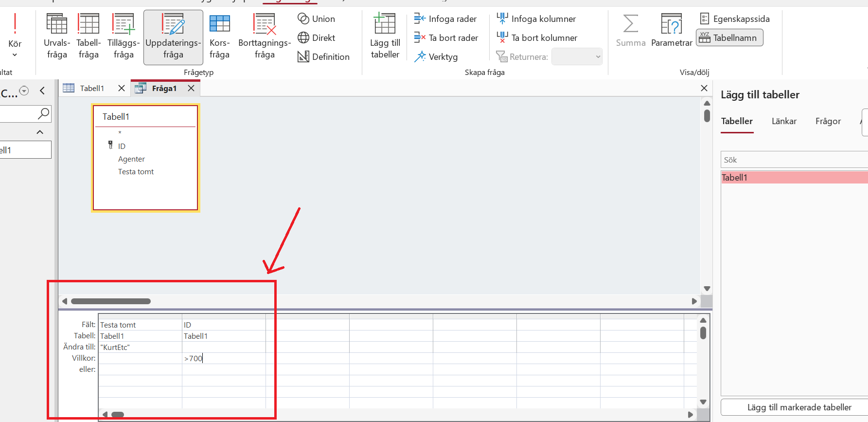Switch to the Tabell1 document tab
868x422 pixels.
point(92,88)
